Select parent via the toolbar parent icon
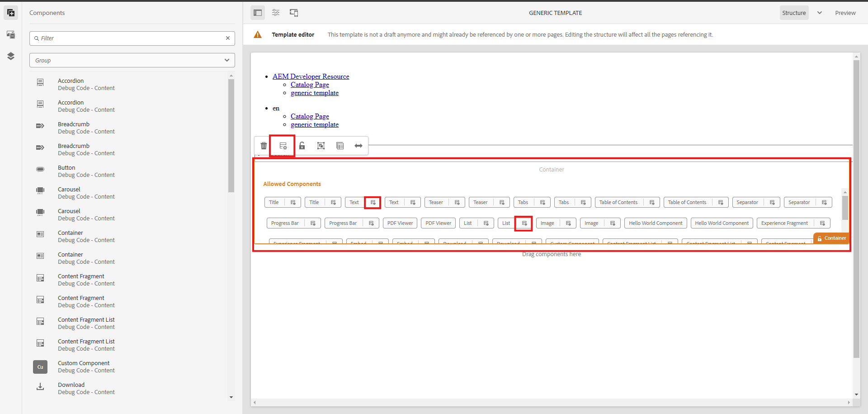 (321, 146)
